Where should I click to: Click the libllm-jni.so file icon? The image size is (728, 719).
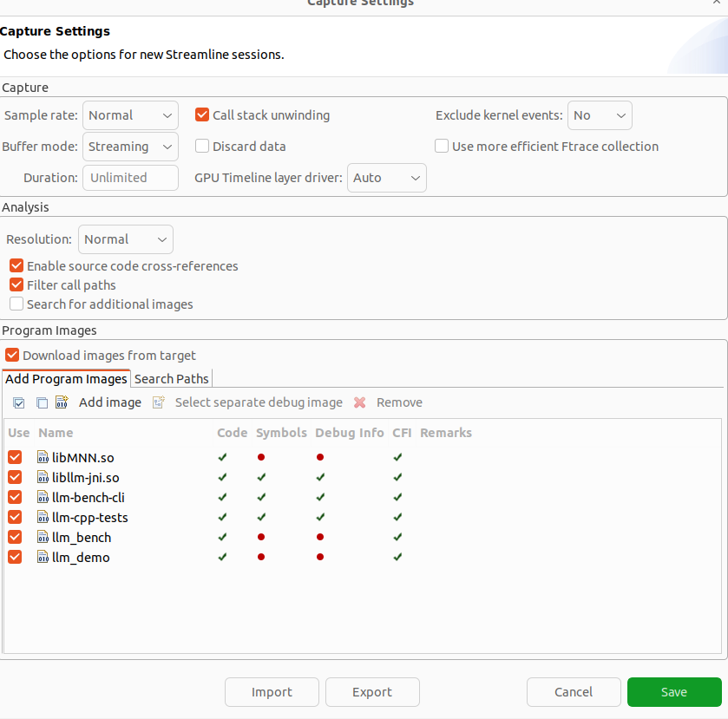click(43, 477)
